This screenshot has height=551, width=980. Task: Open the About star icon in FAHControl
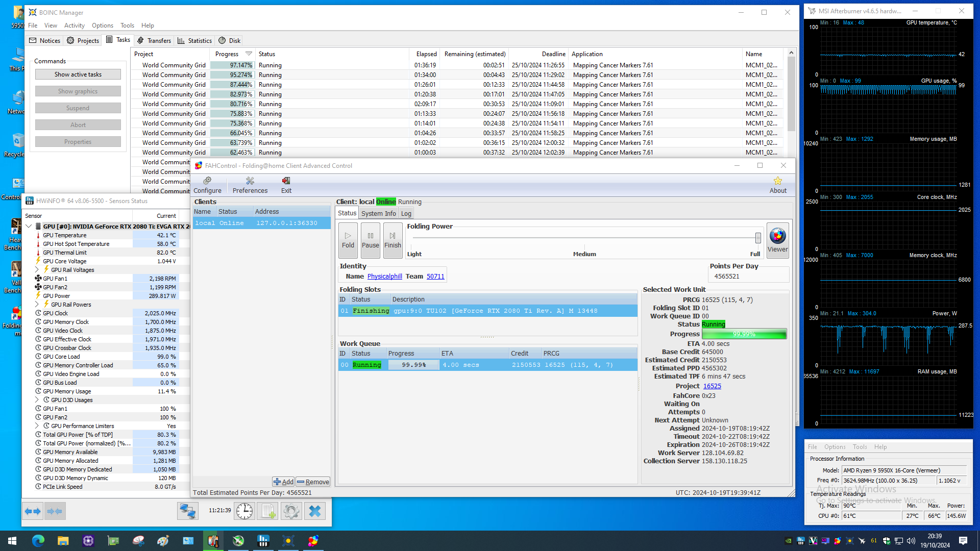click(778, 185)
